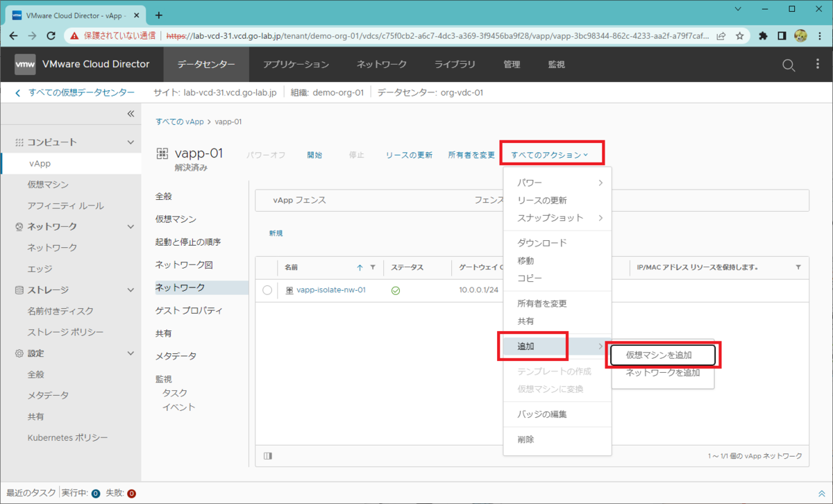Open the browser profile avatar
The height and width of the screenshot is (504, 833).
[800, 35]
